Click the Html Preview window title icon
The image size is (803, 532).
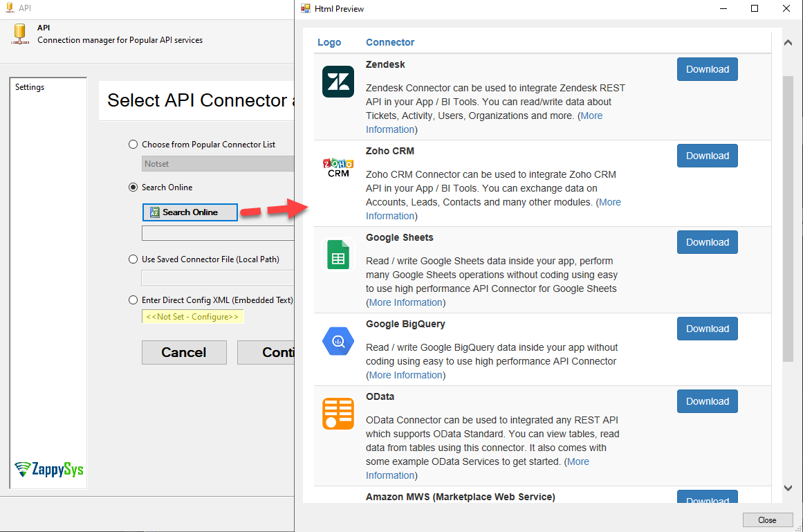(x=306, y=8)
